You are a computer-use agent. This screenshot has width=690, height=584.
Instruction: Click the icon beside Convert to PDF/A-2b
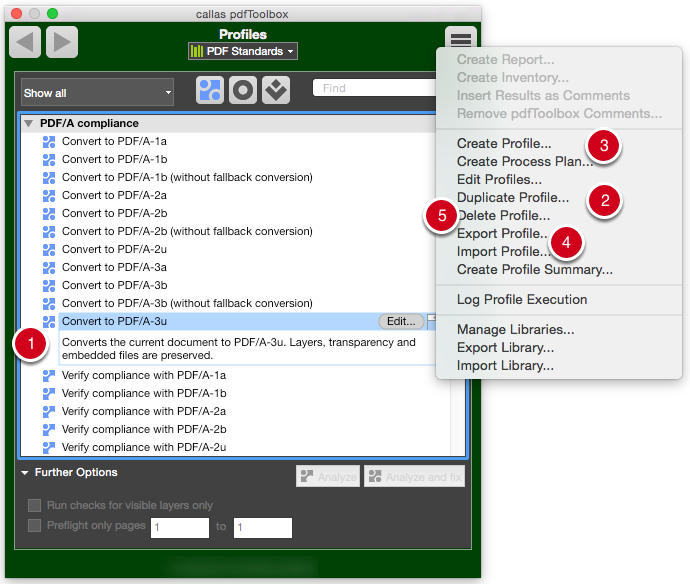49,214
